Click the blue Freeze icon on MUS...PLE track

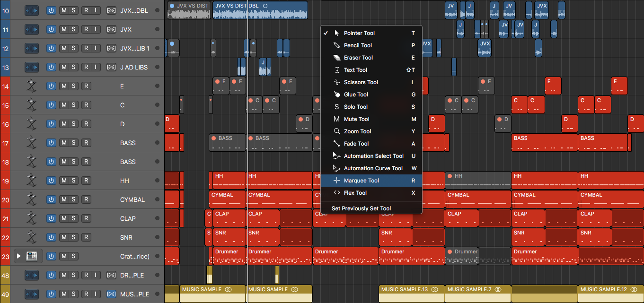(x=111, y=294)
